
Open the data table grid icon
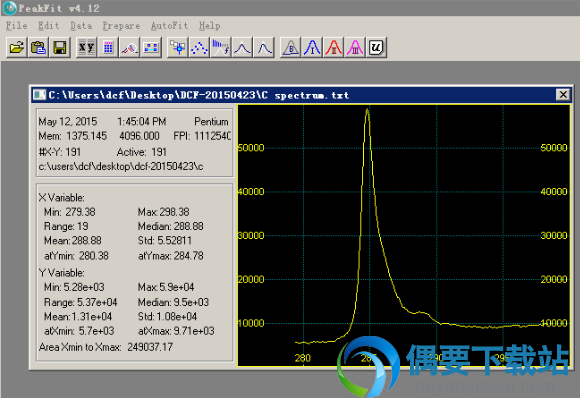pyautogui.click(x=108, y=47)
